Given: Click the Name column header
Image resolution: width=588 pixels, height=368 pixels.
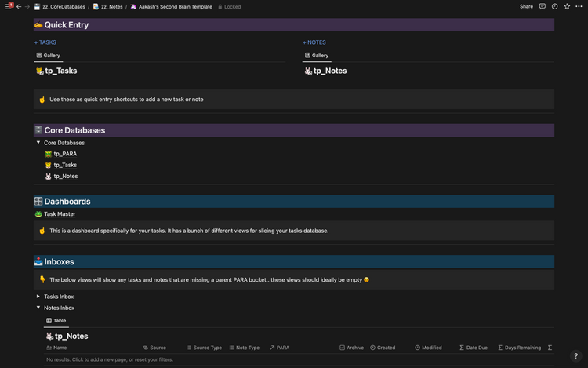Looking at the screenshot, I should (56, 348).
